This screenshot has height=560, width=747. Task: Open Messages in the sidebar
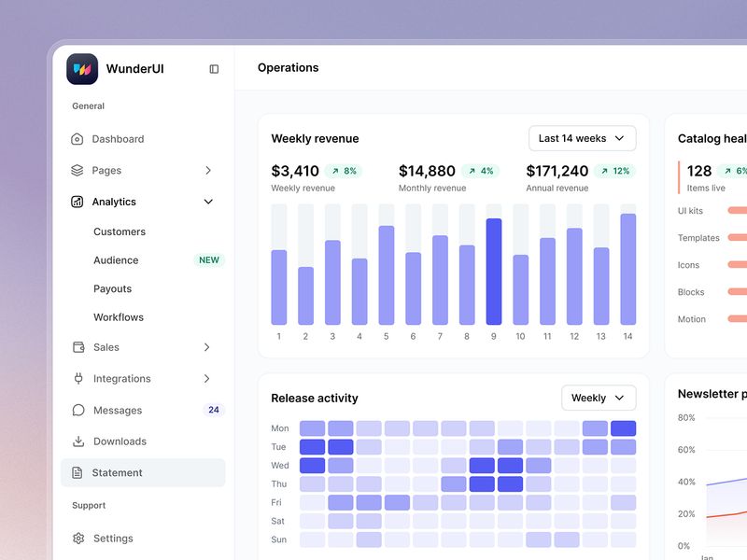[x=143, y=410]
